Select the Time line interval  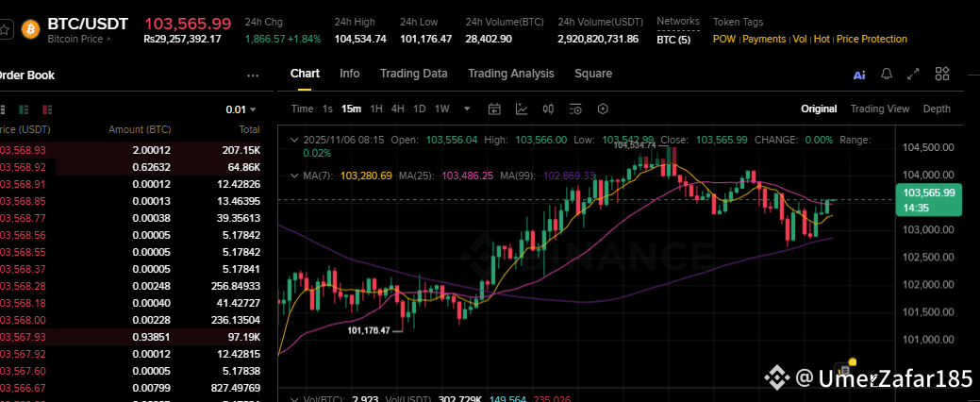coord(303,109)
